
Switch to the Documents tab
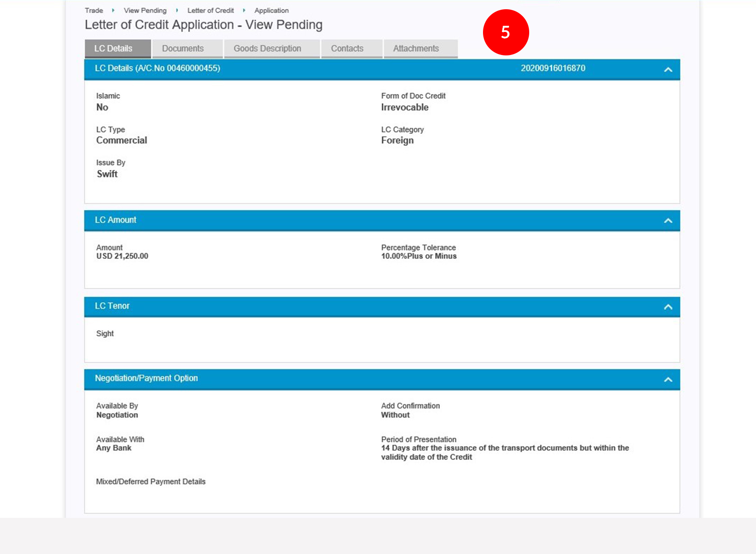183,49
